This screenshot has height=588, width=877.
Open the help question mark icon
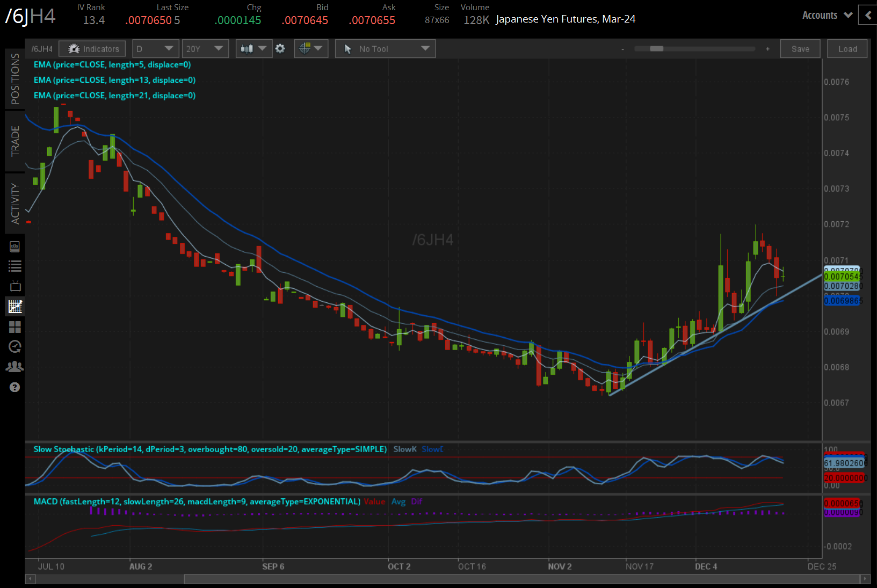tap(15, 387)
